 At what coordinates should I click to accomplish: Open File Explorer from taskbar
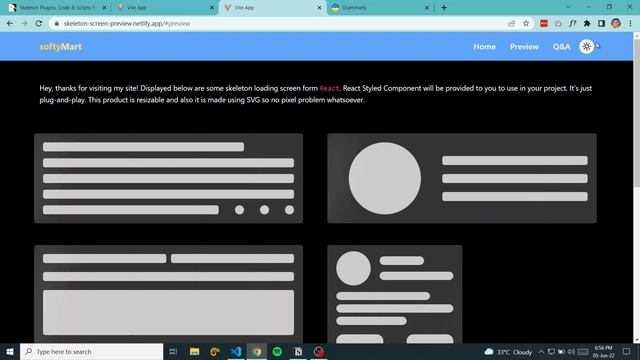coord(194,351)
